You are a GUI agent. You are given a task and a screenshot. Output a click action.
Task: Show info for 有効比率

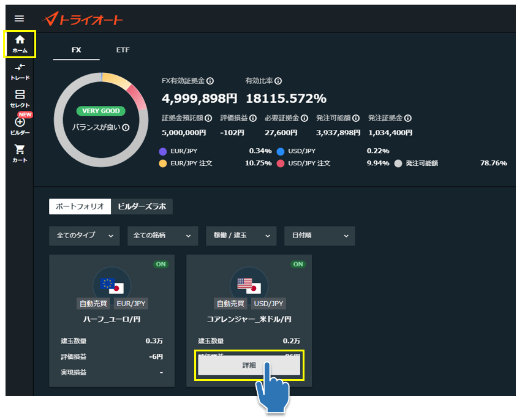[x=278, y=81]
